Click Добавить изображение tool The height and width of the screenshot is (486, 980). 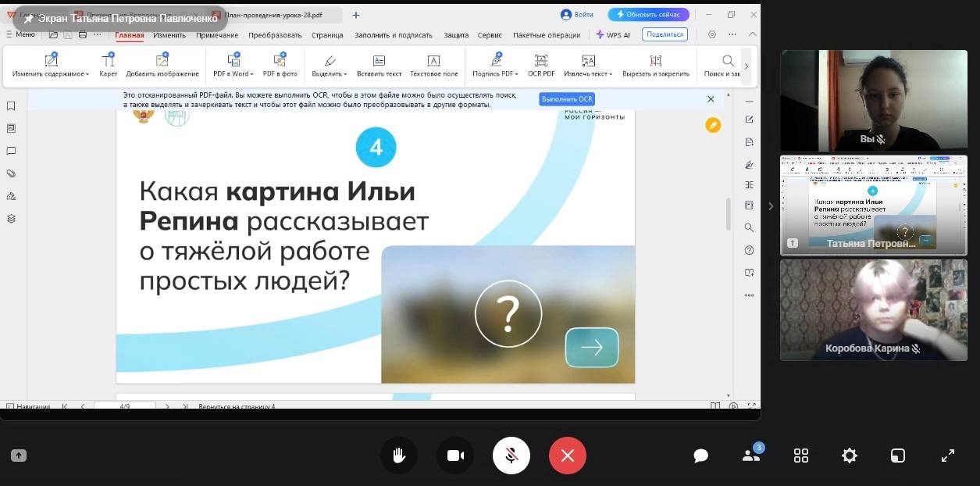[162, 66]
